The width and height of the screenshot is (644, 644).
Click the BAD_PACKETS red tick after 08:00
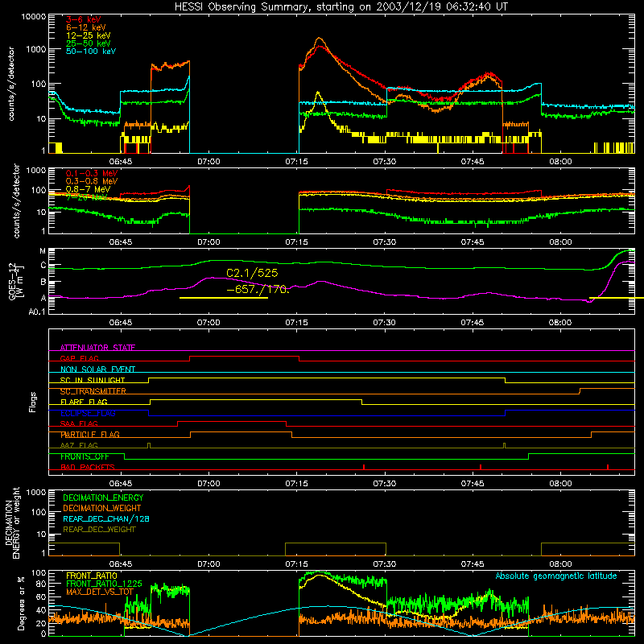pyautogui.click(x=608, y=467)
